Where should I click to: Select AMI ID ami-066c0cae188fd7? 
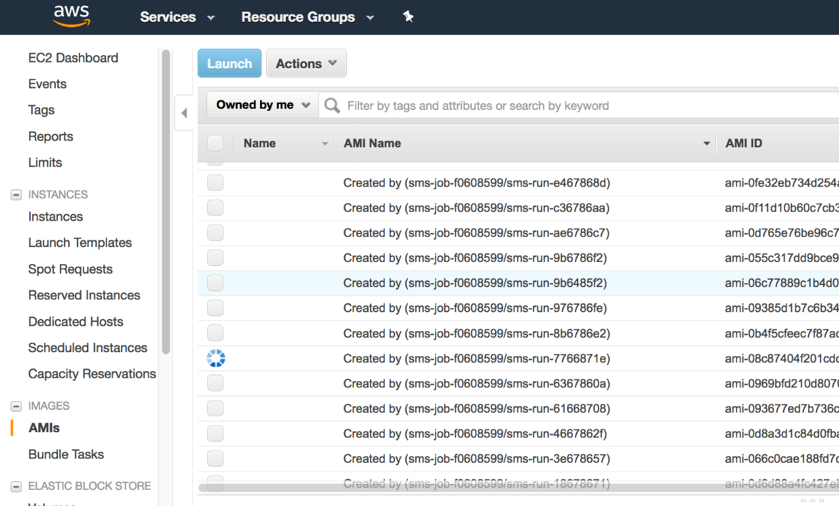(782, 459)
